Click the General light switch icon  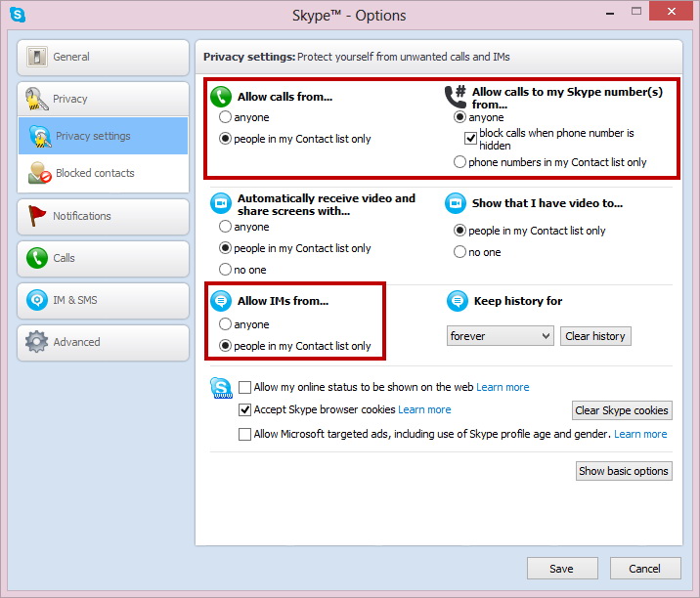36,57
